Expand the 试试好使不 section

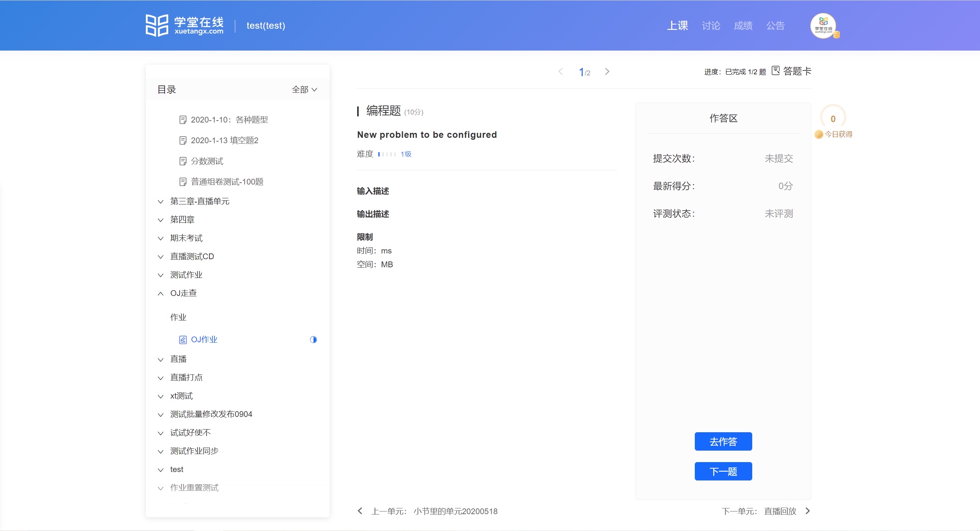(161, 433)
